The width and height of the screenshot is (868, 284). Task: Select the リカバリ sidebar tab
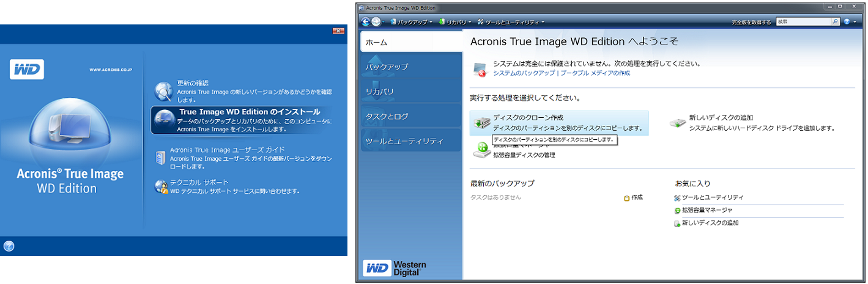[411, 92]
